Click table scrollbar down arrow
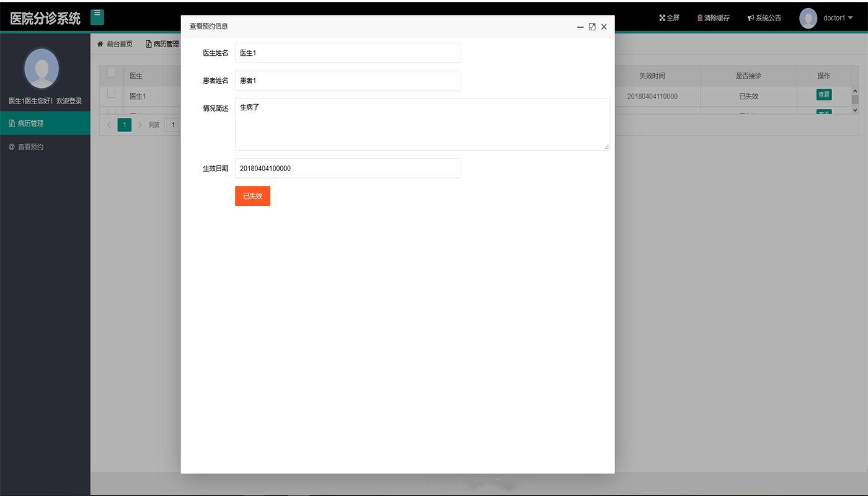The width and height of the screenshot is (868, 496). pos(855,110)
